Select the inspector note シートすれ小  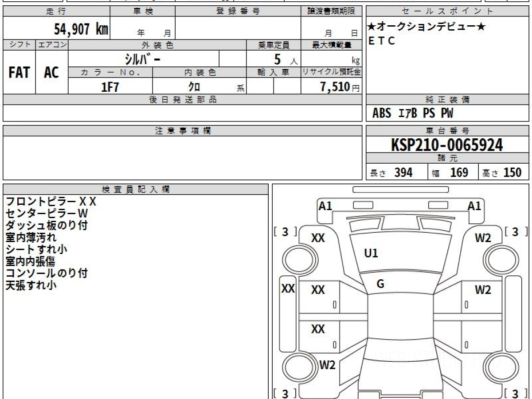36,250
